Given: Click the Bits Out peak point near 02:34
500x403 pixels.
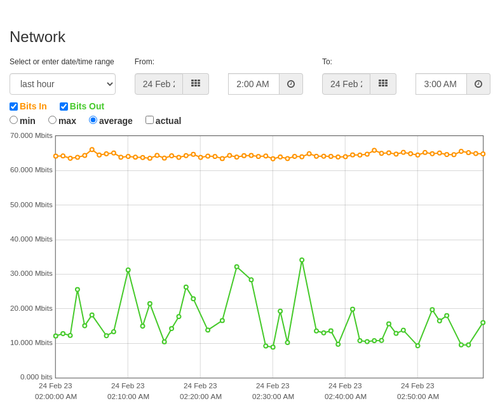Looking at the screenshot, I should click(x=302, y=260).
